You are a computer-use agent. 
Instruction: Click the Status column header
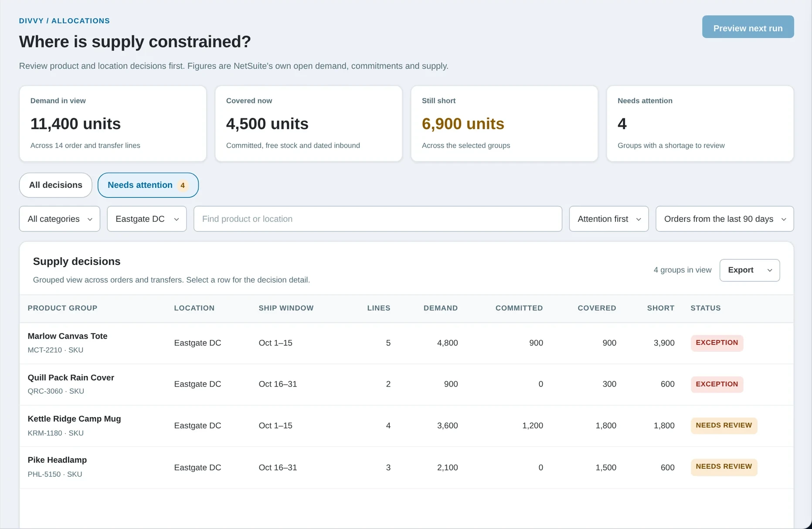[706, 308]
